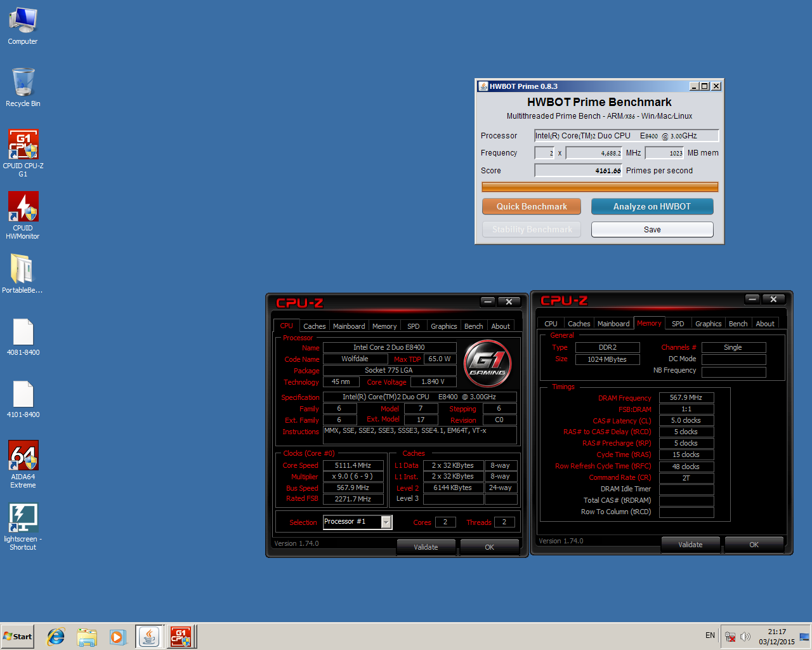Open Bench tab in right CPU-Z window
Screen dimensions: 812x650
(x=738, y=324)
